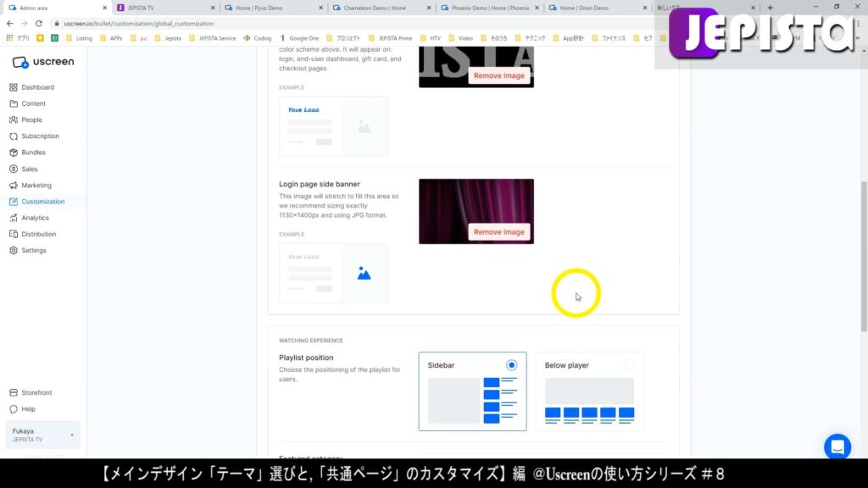The width and height of the screenshot is (868, 488).
Task: Open the Coding bookmark
Action: (258, 38)
